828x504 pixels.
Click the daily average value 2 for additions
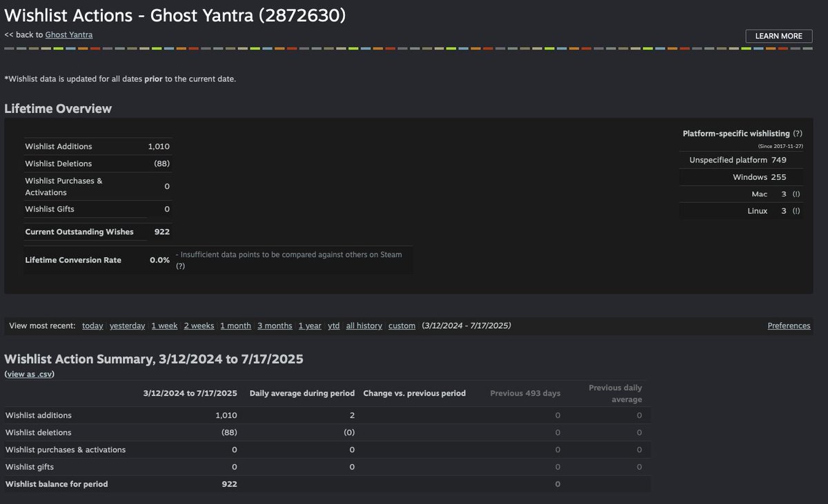[x=352, y=416]
